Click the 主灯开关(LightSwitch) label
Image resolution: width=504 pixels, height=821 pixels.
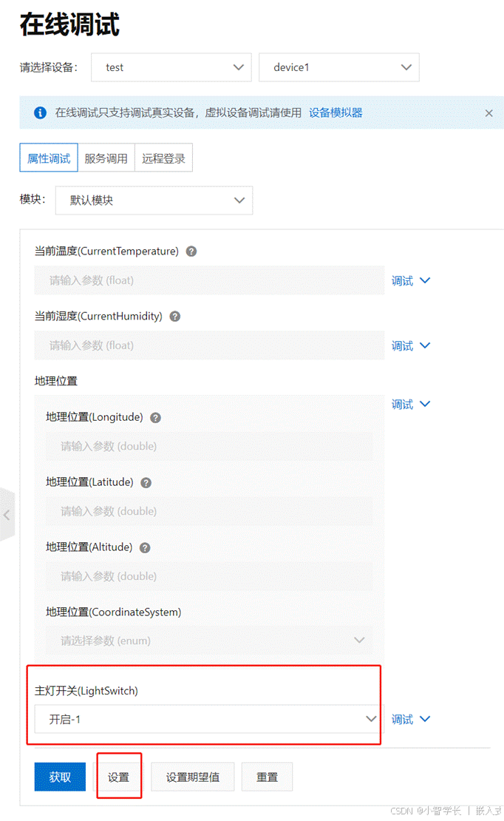tap(86, 691)
